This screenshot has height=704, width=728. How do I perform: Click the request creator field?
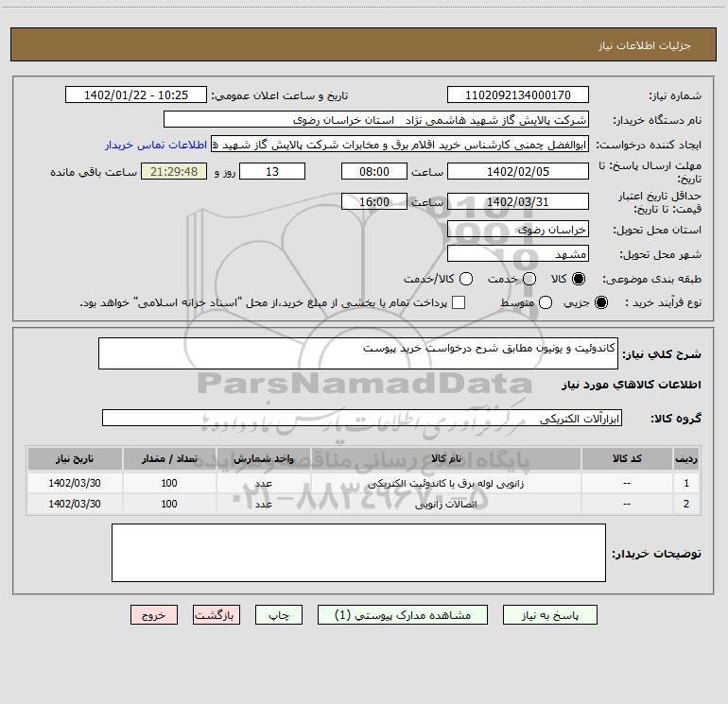(400, 145)
